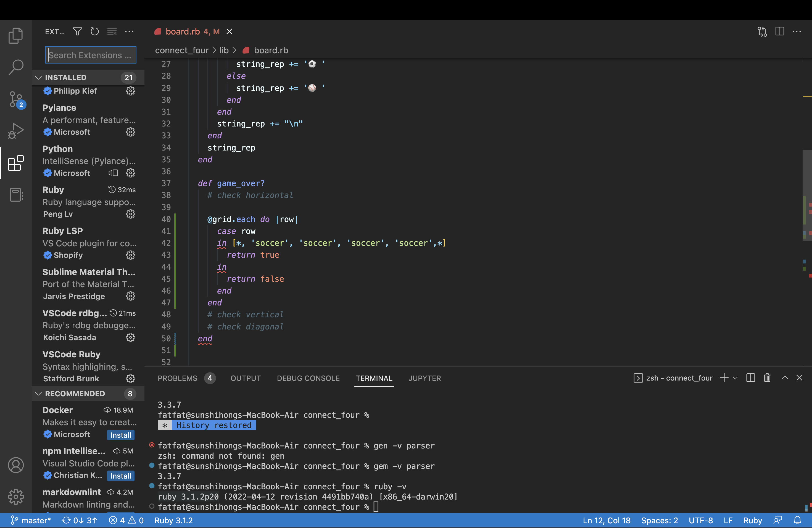This screenshot has height=528, width=812.
Task: Toggle maximize panel size chevron
Action: tap(785, 378)
